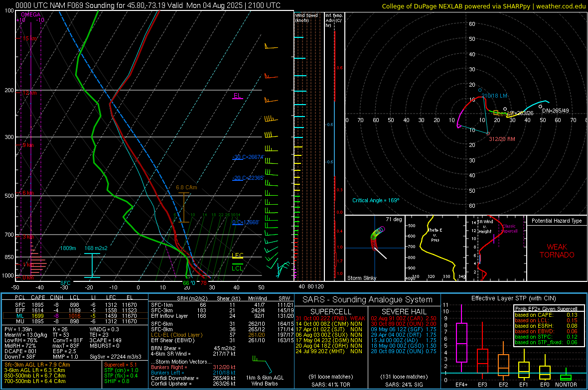Select the SFC parcel row in parcel table
This screenshot has width=588, height=390.
click(x=75, y=305)
